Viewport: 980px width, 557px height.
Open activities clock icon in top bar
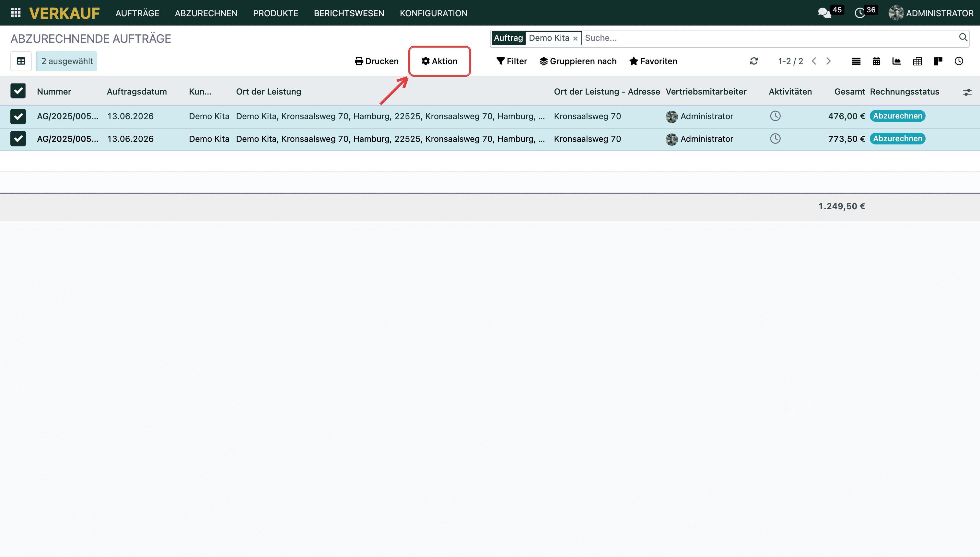coord(860,13)
